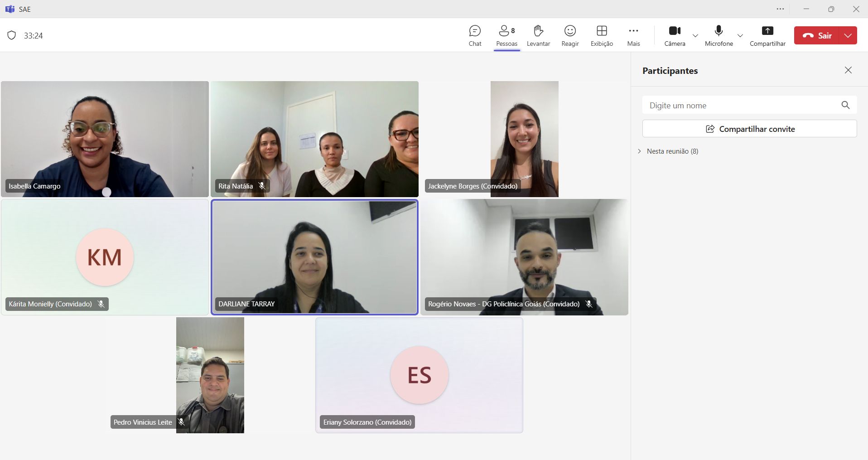Open the Reagir reactions menu

[570, 35]
